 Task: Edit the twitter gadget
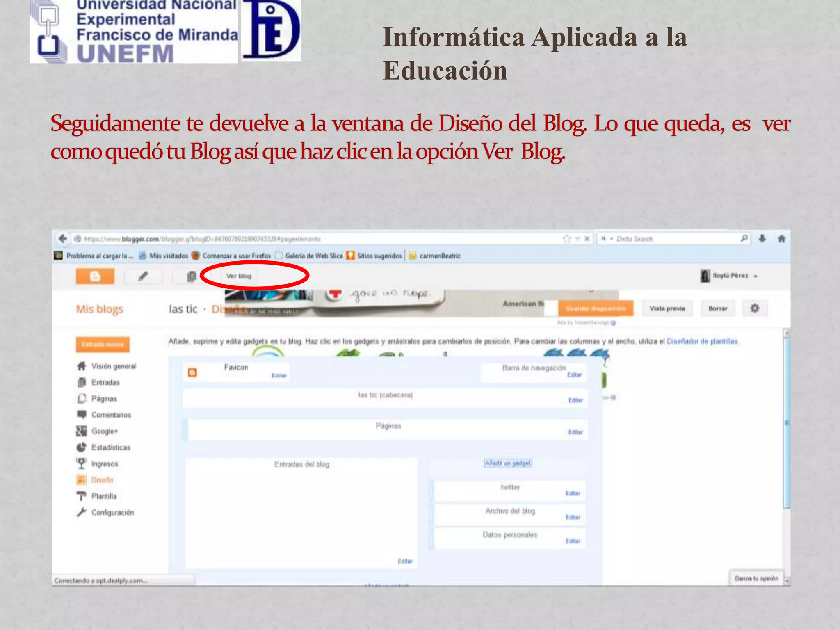click(x=573, y=493)
